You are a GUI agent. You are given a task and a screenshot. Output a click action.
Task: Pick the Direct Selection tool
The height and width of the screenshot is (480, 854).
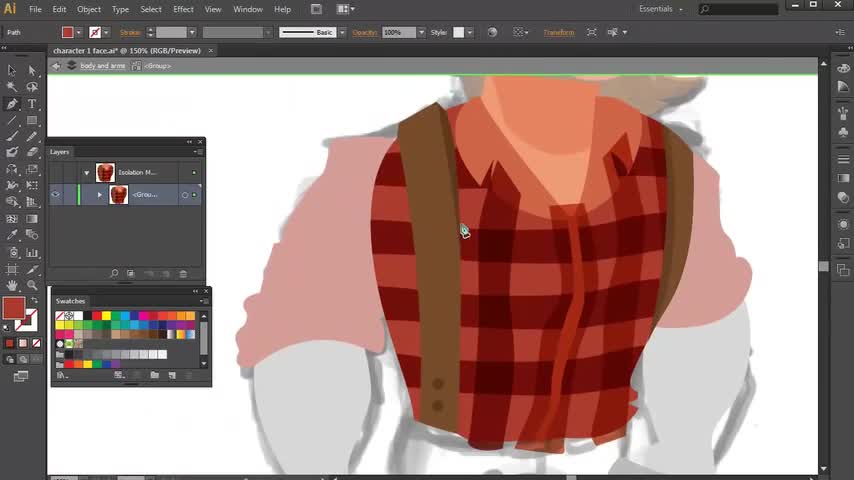click(x=32, y=70)
